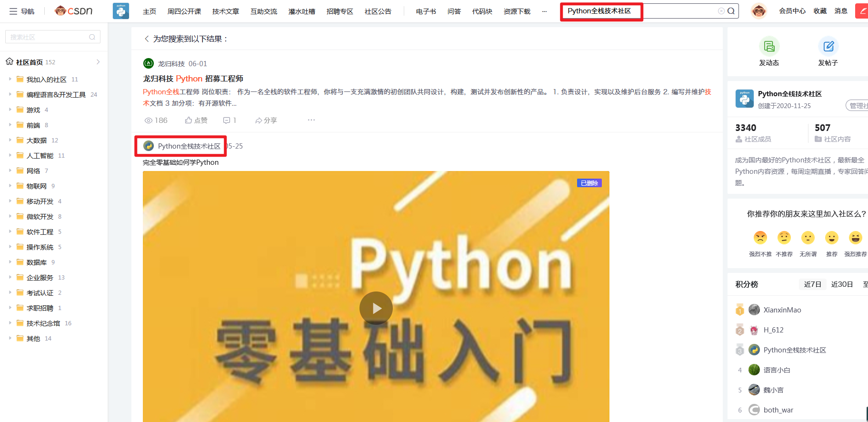Screen dimensions: 868x422
Task: Open the 招聘专区 nav tab
Action: click(340, 11)
